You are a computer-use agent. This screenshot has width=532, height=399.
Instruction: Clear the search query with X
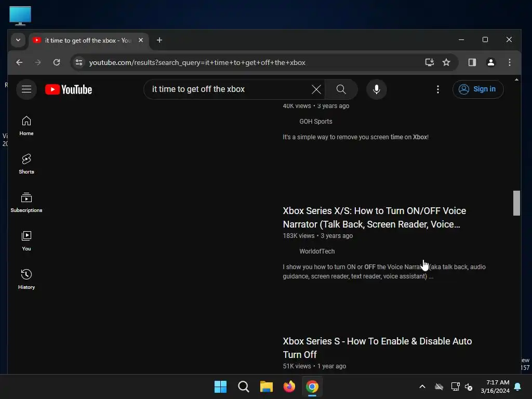coord(316,89)
